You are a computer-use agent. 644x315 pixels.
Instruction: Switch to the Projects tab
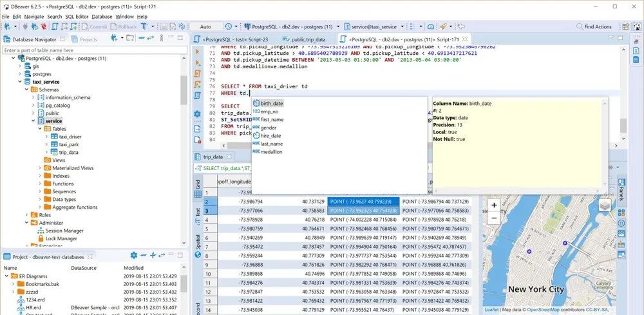[x=84, y=39]
